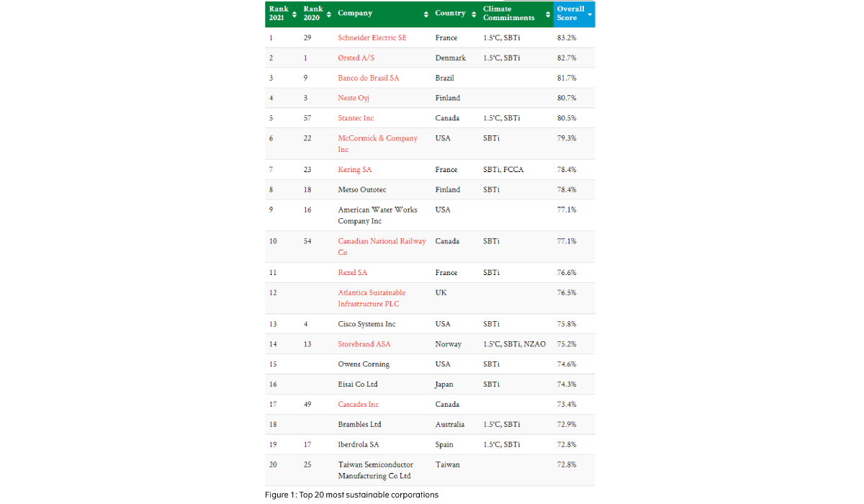Click the Rank 2021 column sort arrows
Viewport: 864px width, 504px height.
[294, 14]
